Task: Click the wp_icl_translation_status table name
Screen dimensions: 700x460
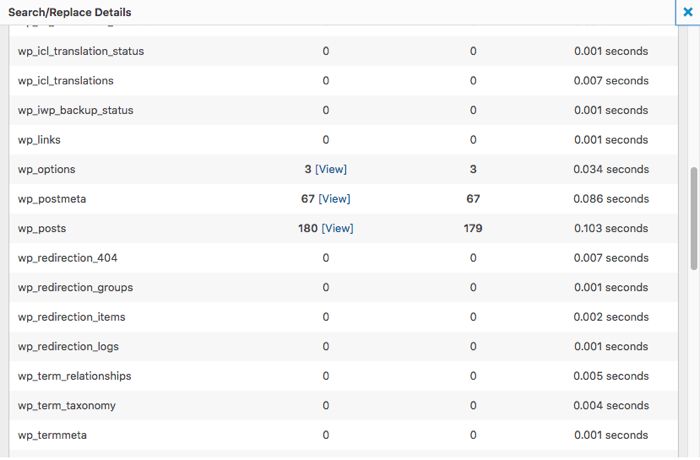Action: 81,51
